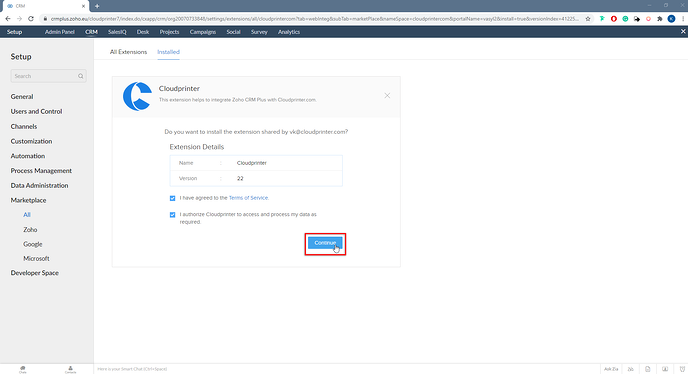
Task: Click the shield icon in bottom-right corner
Action: (682, 369)
